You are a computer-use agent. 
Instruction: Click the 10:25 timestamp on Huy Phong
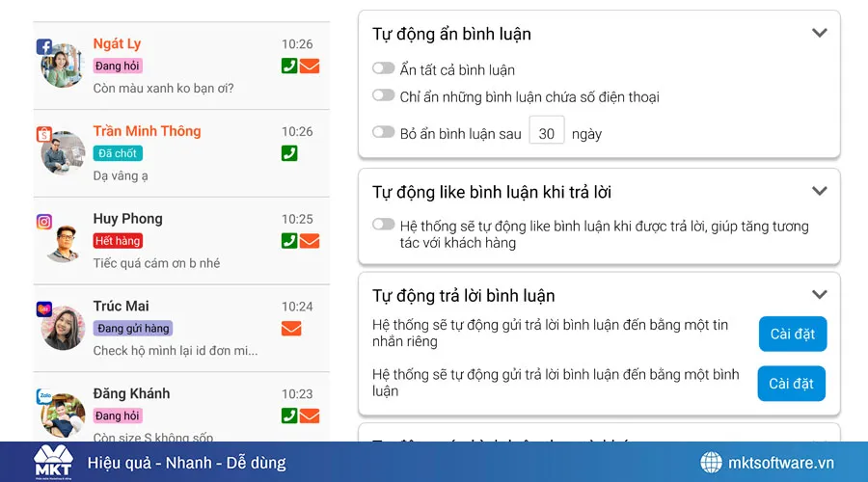pyautogui.click(x=297, y=219)
